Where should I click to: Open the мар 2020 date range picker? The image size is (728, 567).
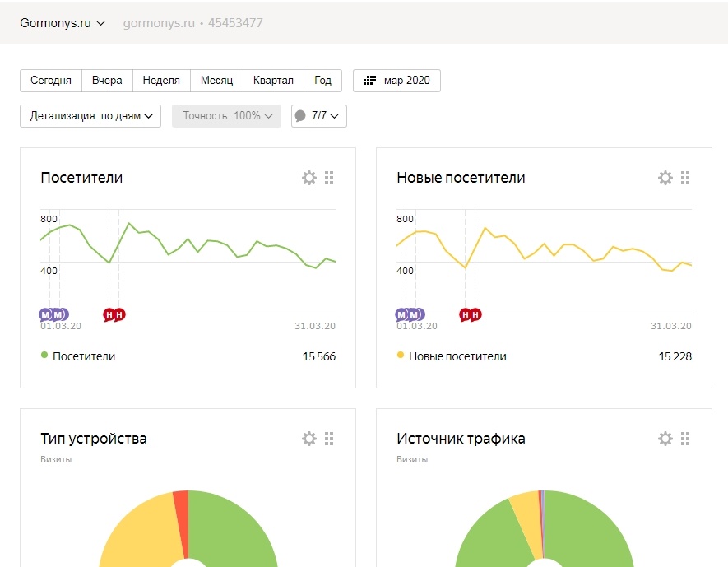[396, 81]
